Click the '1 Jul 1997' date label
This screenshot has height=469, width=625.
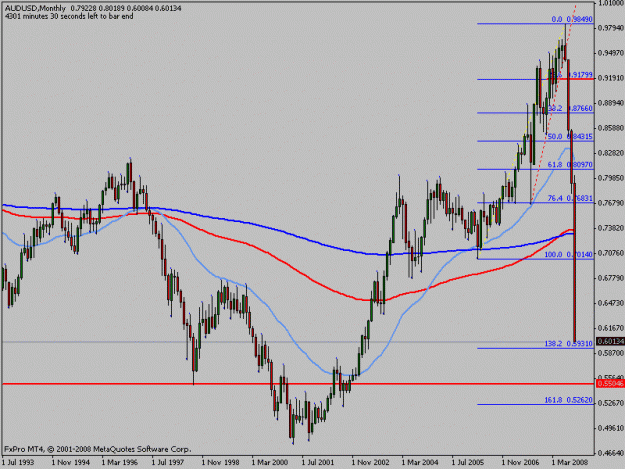point(168,463)
